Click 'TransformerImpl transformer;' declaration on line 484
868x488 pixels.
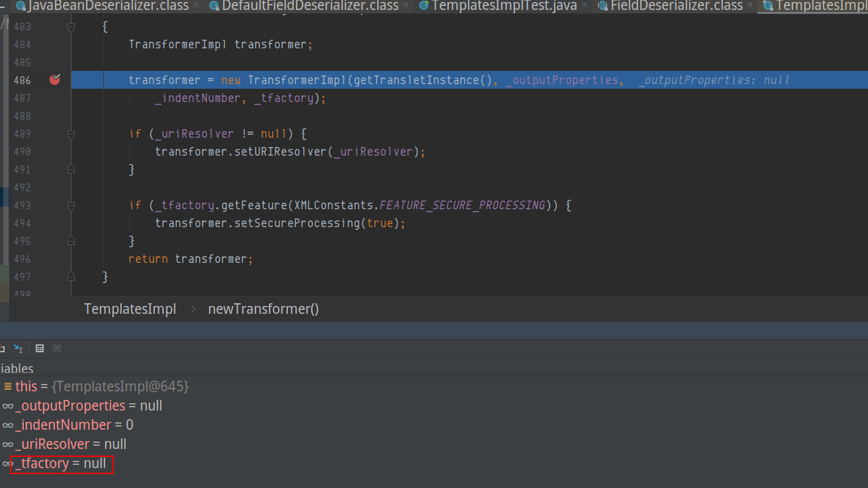tap(220, 44)
